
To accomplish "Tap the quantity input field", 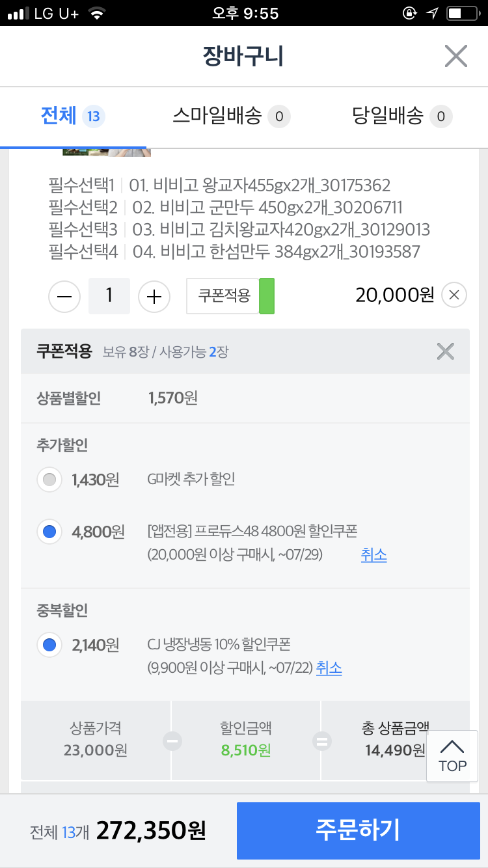I will pyautogui.click(x=109, y=296).
